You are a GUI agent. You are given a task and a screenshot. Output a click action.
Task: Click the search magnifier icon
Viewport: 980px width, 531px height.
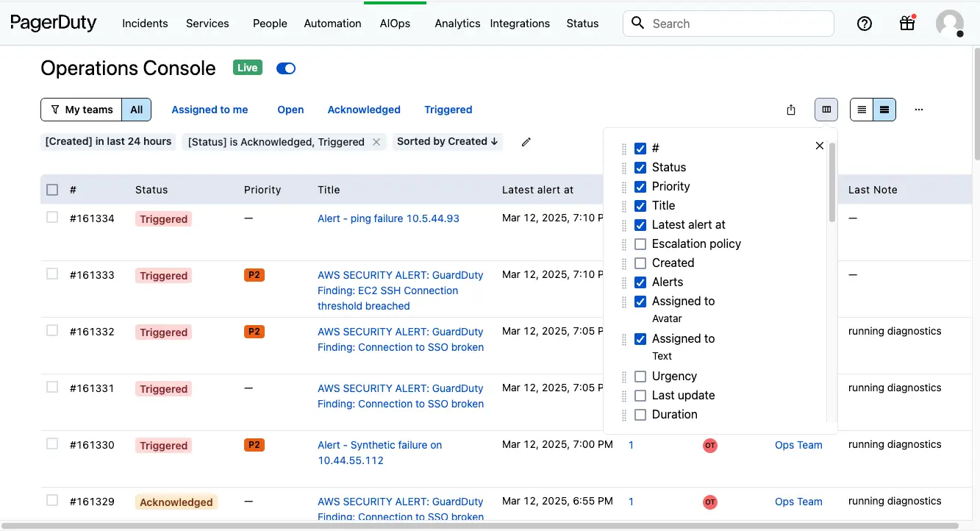pos(638,23)
